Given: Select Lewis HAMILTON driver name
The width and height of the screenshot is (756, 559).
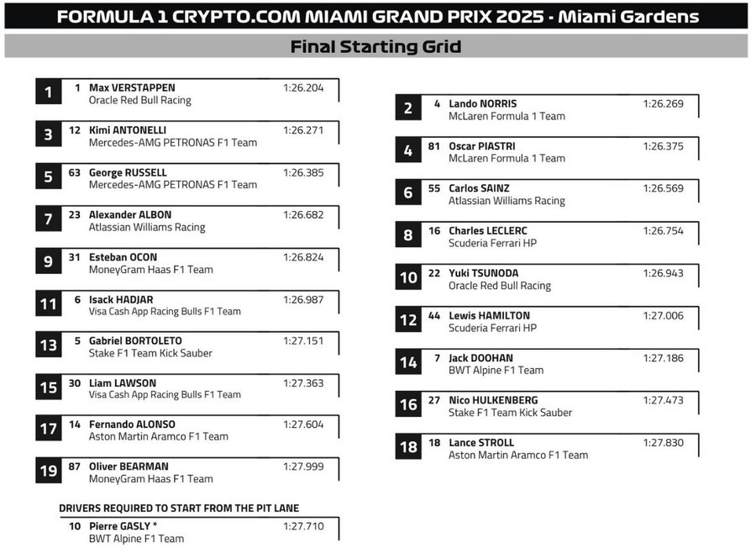Looking at the screenshot, I should point(489,315).
